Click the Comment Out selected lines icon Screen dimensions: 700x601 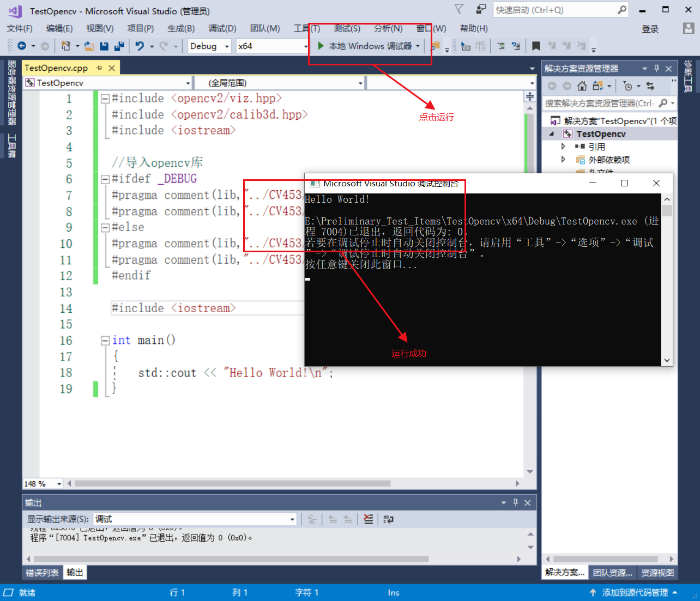[x=501, y=46]
